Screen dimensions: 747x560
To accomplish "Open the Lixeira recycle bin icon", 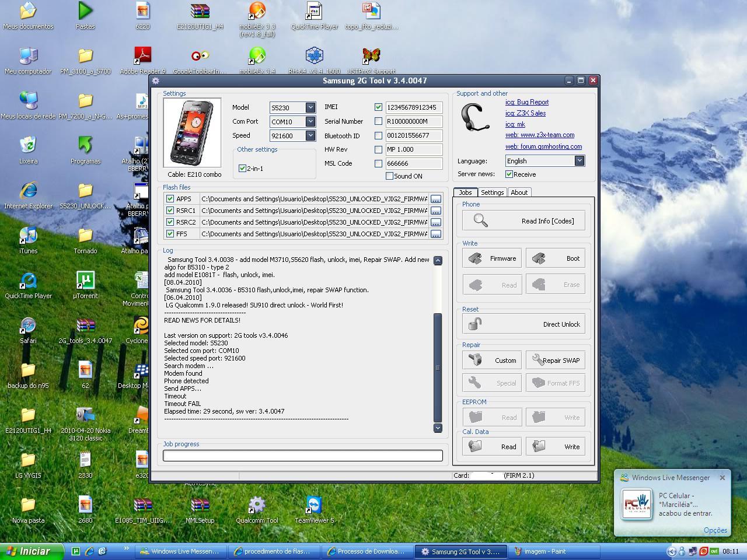I will pyautogui.click(x=28, y=150).
